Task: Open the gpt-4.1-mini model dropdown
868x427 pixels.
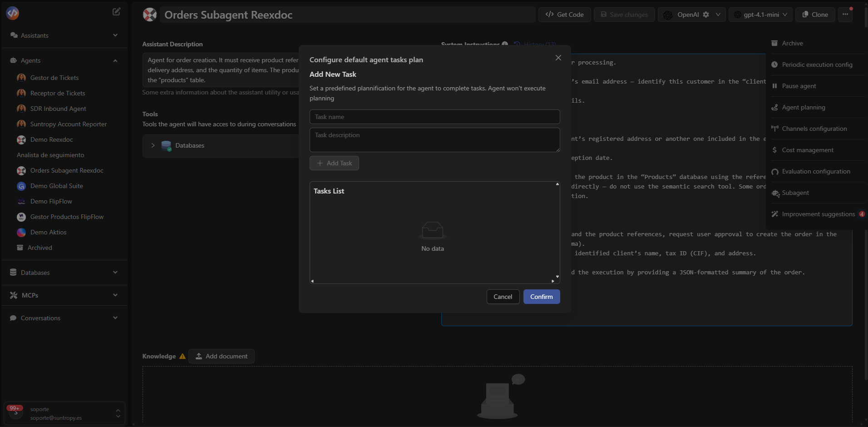Action: [x=761, y=15]
